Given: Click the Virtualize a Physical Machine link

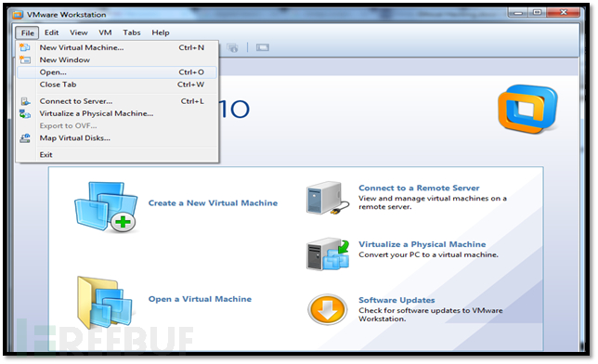Looking at the screenshot, I should [x=422, y=244].
